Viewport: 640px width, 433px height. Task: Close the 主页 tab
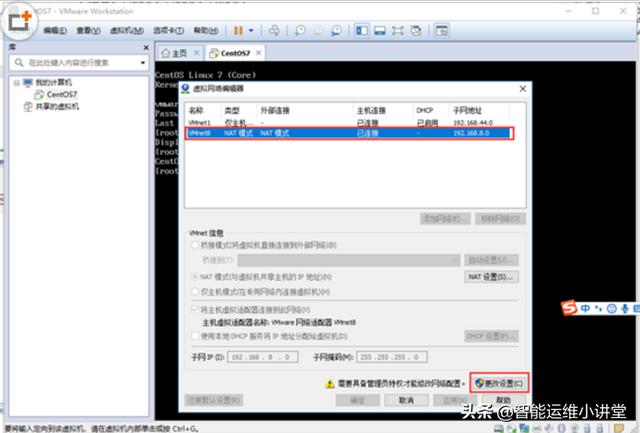click(197, 53)
